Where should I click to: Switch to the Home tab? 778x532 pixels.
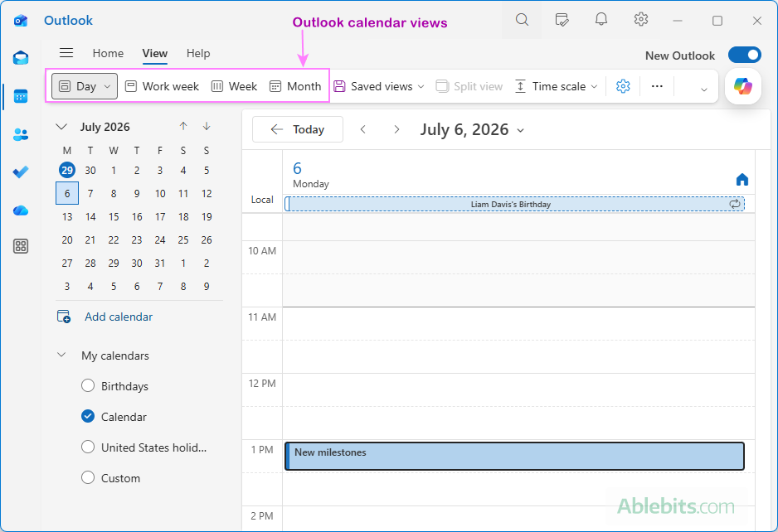[108, 53]
